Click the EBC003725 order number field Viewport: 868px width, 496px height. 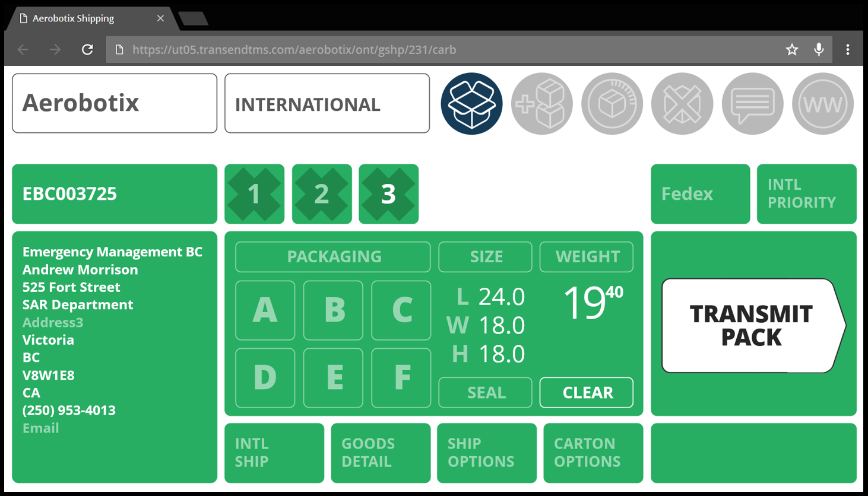115,194
